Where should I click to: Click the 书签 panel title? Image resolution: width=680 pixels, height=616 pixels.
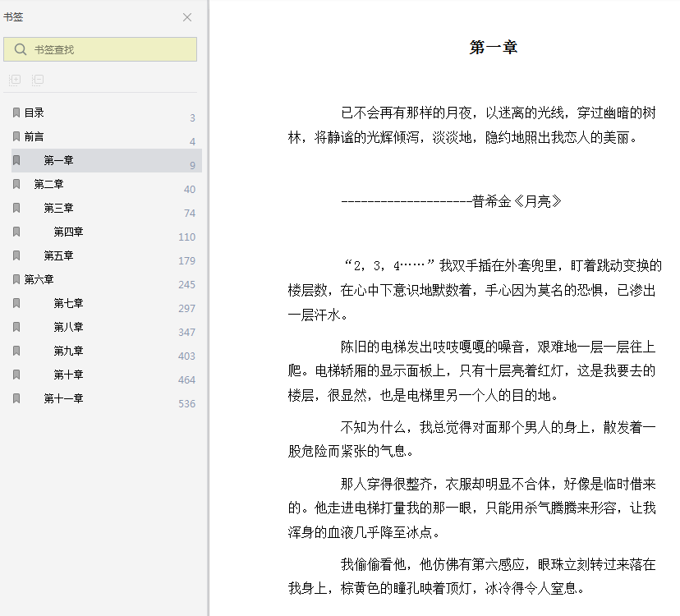[13, 17]
